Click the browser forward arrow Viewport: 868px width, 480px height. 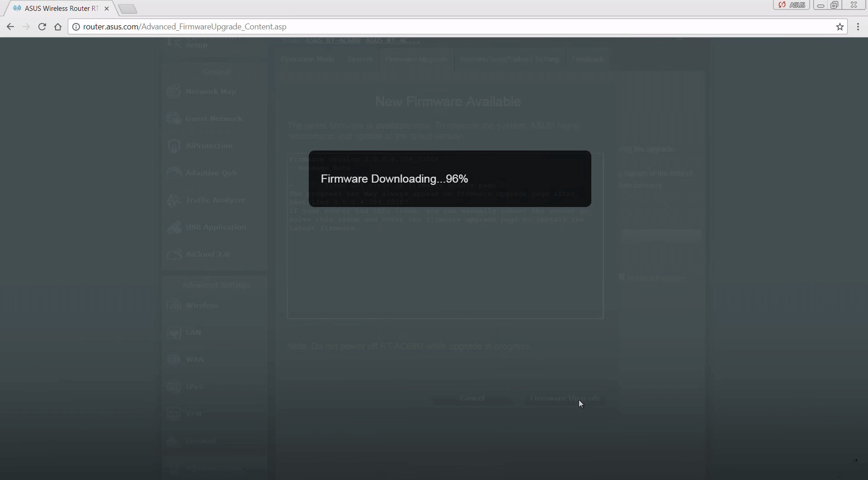coord(26,27)
